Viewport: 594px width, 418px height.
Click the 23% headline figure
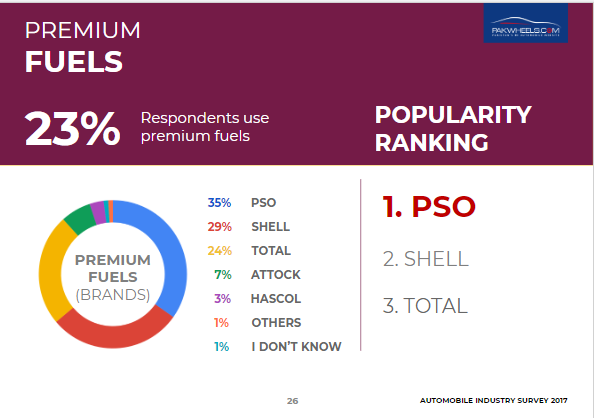coord(72,128)
